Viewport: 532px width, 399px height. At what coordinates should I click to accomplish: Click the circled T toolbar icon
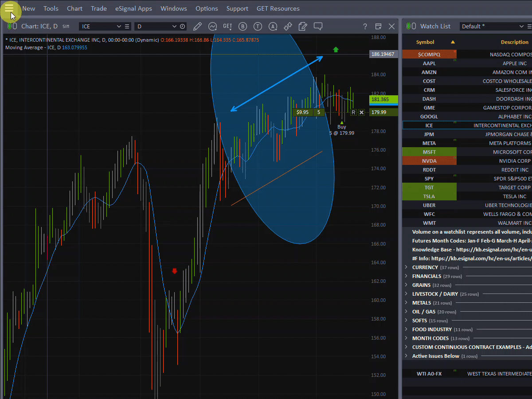[x=258, y=27]
